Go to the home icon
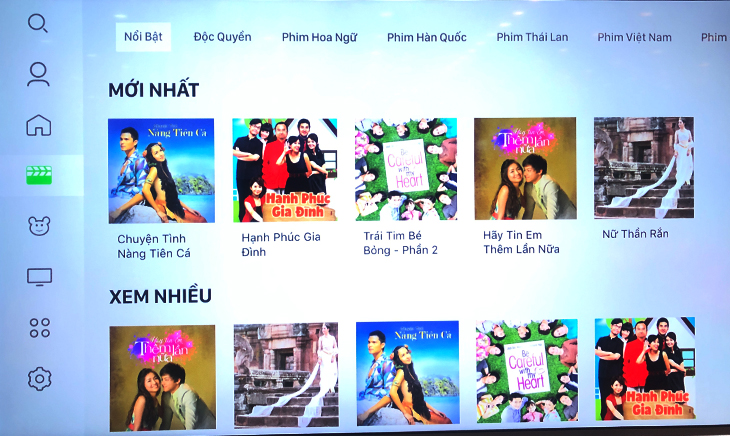Viewport: 730px width, 436px height. pos(39,125)
